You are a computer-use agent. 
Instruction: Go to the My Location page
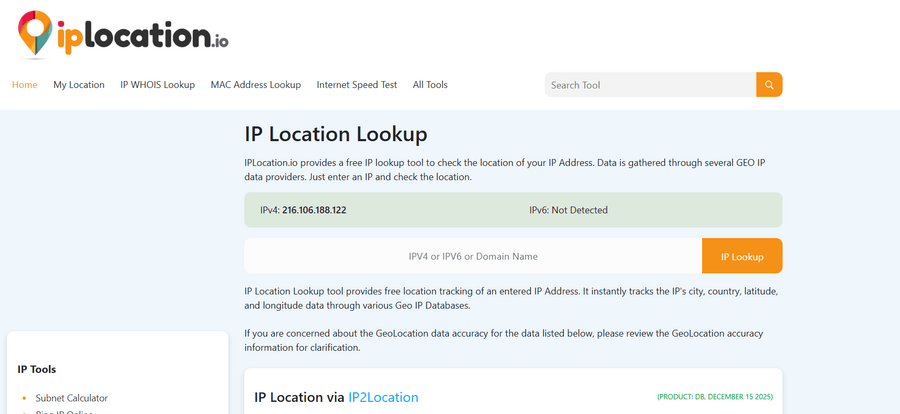point(79,85)
